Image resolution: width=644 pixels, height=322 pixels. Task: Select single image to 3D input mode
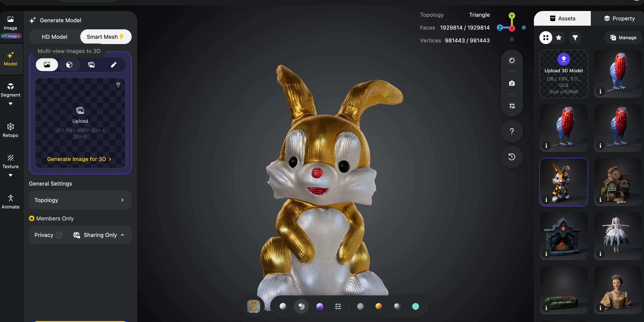tap(47, 65)
